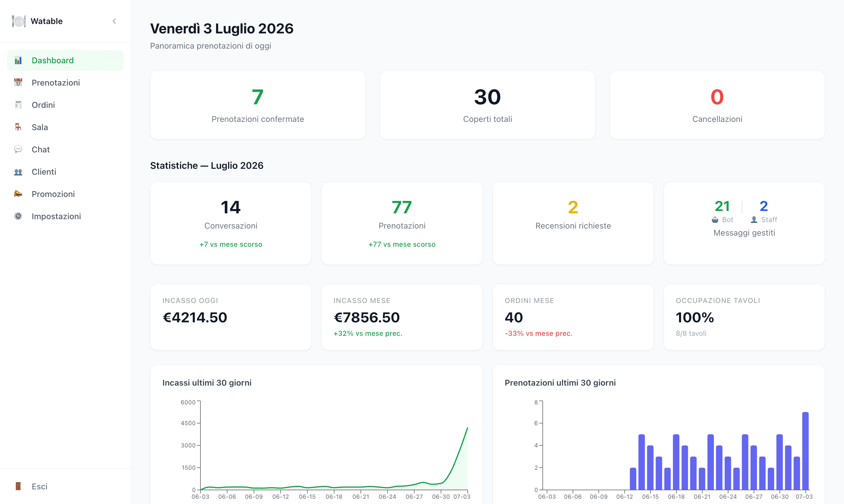Open the Chat section
844x504 pixels.
(65, 149)
